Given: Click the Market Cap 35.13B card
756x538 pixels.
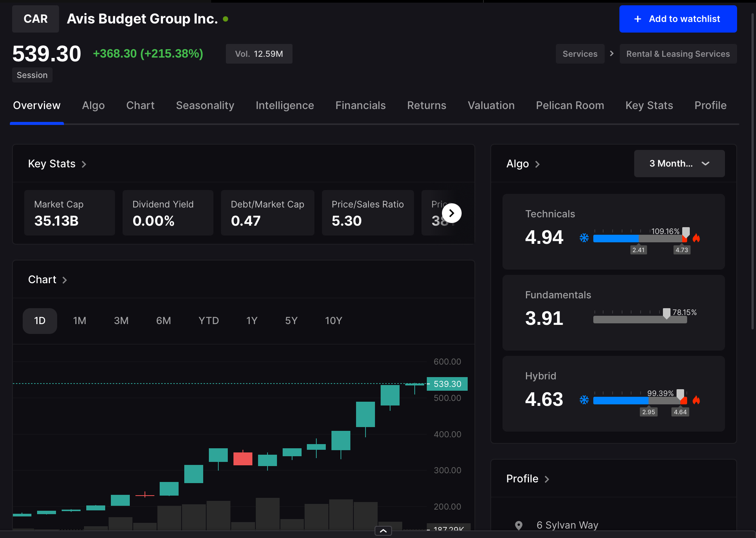Looking at the screenshot, I should click(70, 213).
